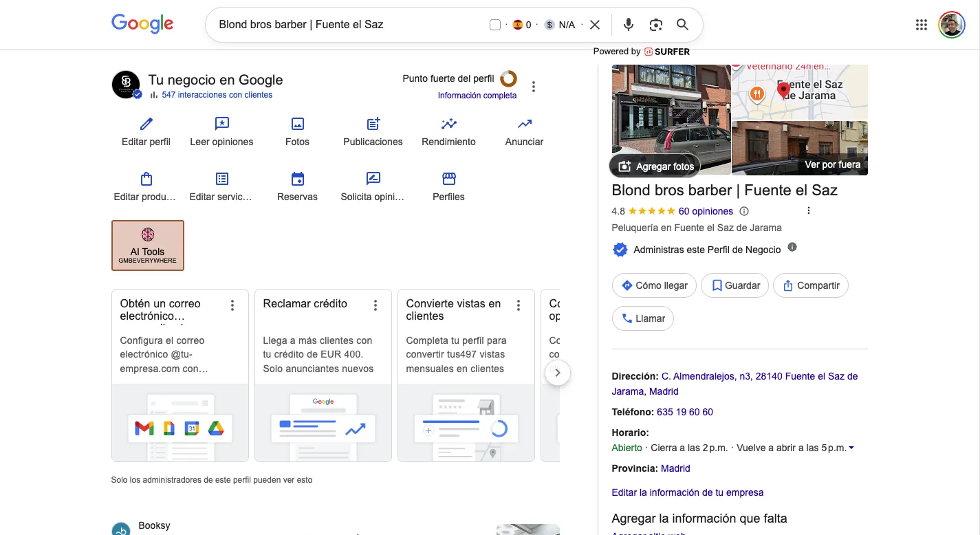Click the Guardar button
The width and height of the screenshot is (980, 535).
(734, 285)
